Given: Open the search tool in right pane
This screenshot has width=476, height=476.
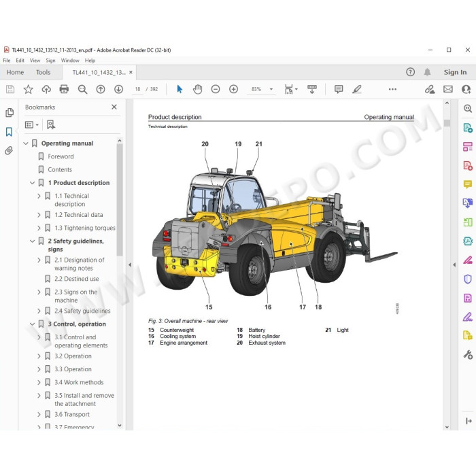Looking at the screenshot, I should click(x=468, y=108).
